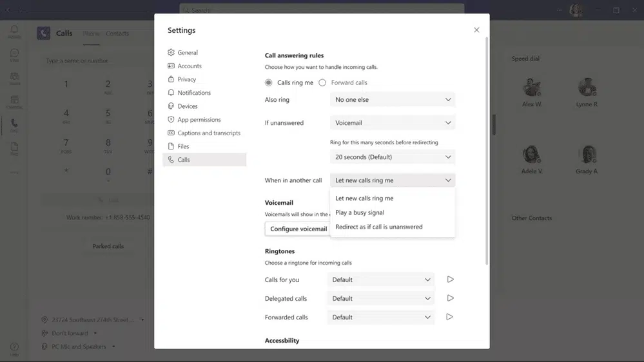Select Grady A. speed dial contact
Viewport: 644px width, 362px height.
(587, 160)
